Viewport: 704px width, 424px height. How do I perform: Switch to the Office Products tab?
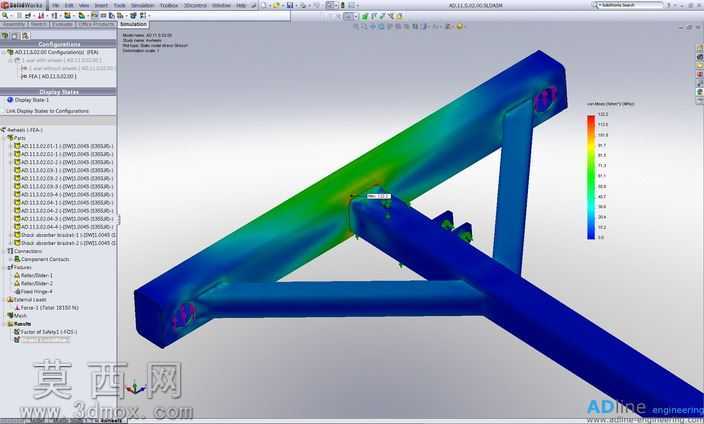[97, 24]
